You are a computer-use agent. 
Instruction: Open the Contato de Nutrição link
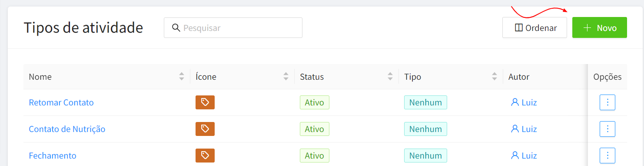pos(67,129)
